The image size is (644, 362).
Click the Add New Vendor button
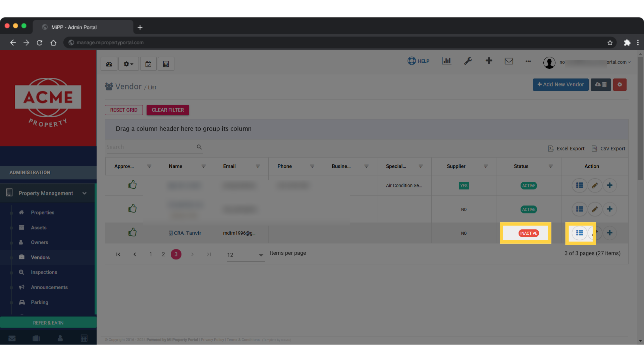[x=560, y=85]
